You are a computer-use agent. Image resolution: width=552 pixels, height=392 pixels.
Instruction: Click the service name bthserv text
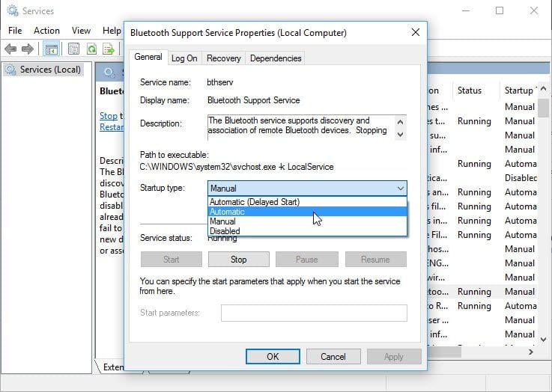tap(220, 82)
